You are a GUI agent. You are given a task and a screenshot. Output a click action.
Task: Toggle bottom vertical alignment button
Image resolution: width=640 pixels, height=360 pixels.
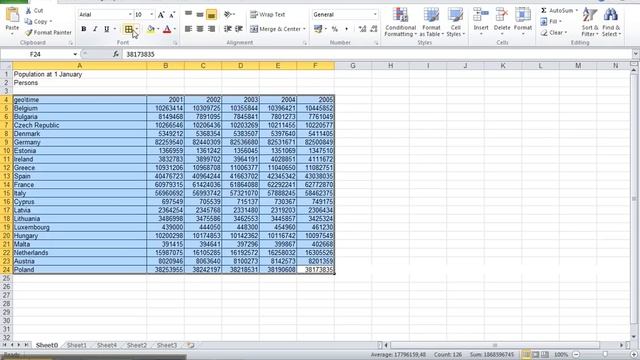tap(211, 15)
